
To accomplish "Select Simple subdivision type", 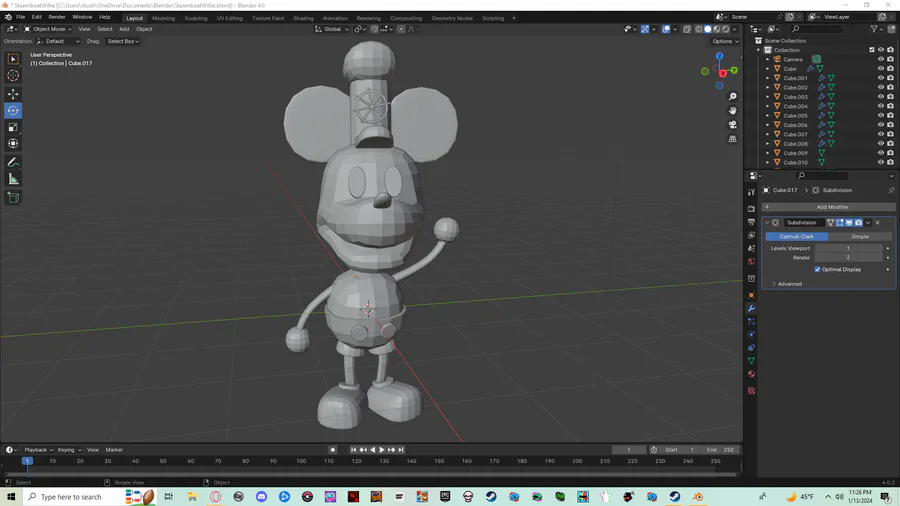I will tap(860, 237).
